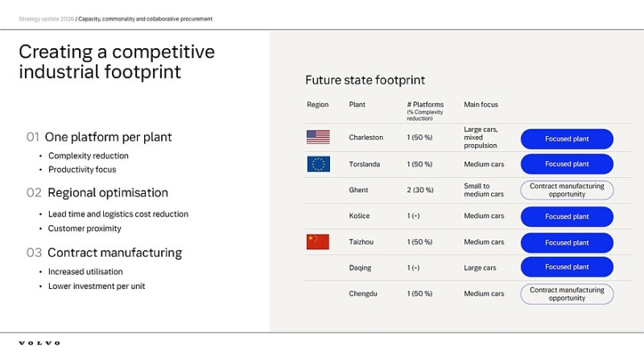Click the Main focus column header
Viewport: 644px width, 362px height.
tap(481, 105)
